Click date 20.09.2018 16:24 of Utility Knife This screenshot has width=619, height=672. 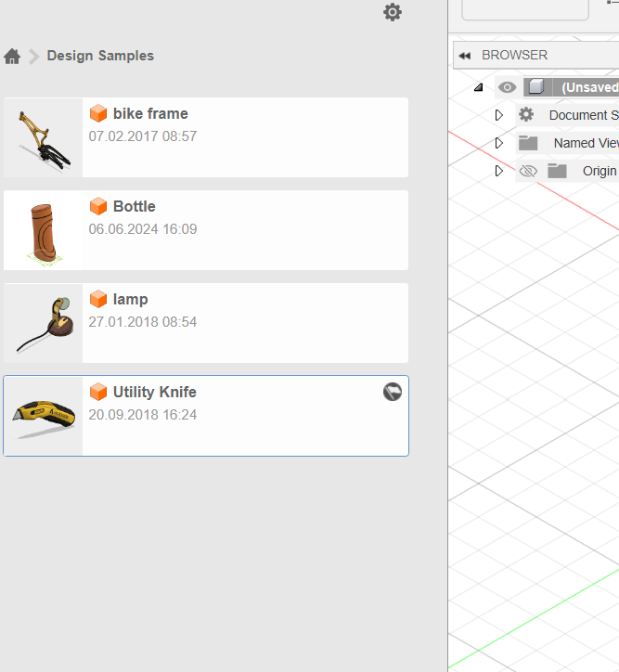pos(143,414)
